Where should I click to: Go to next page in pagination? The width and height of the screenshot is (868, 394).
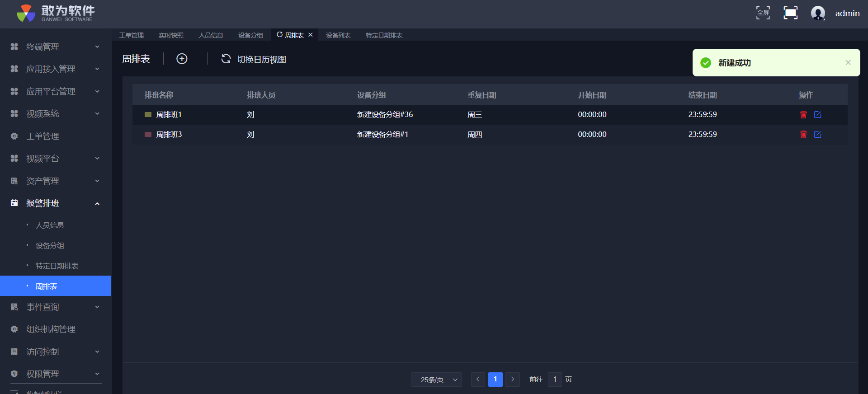513,380
